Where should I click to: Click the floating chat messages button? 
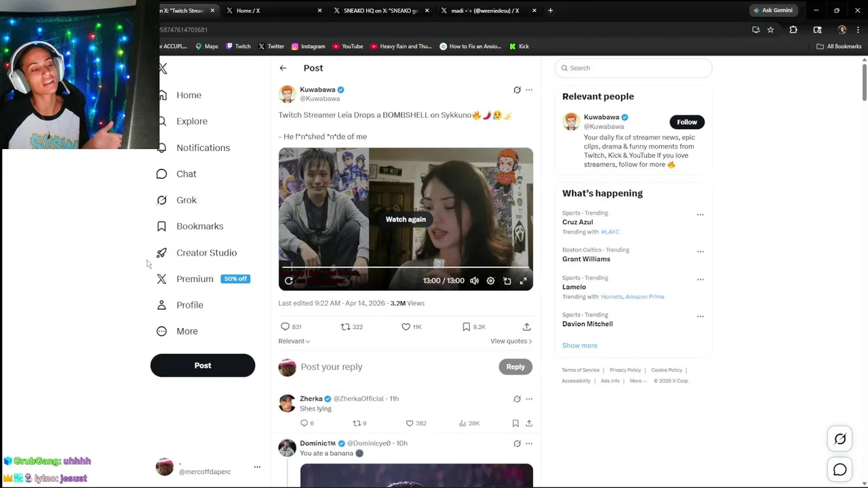(x=840, y=470)
